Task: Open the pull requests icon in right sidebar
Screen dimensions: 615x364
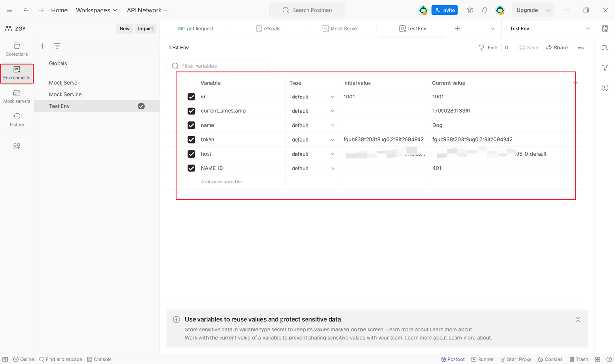Action: (x=605, y=48)
